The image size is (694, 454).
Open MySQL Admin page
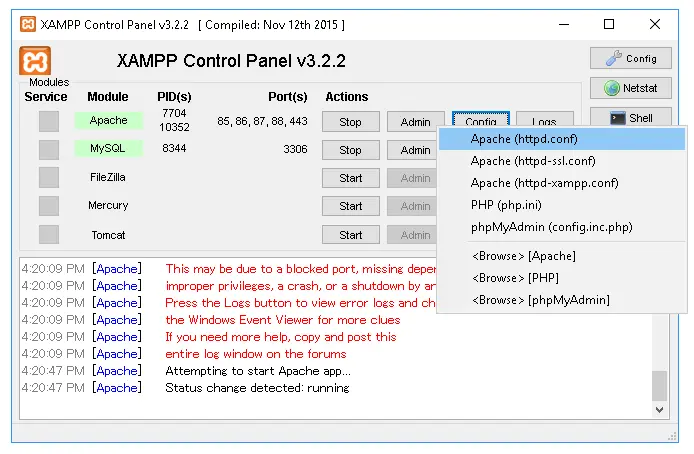point(413,150)
